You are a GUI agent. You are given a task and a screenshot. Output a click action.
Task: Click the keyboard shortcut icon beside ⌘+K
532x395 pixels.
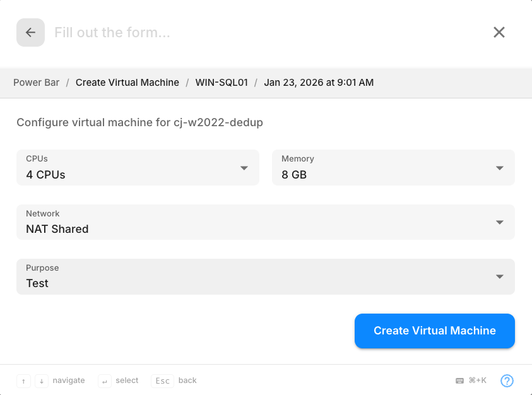(459, 380)
